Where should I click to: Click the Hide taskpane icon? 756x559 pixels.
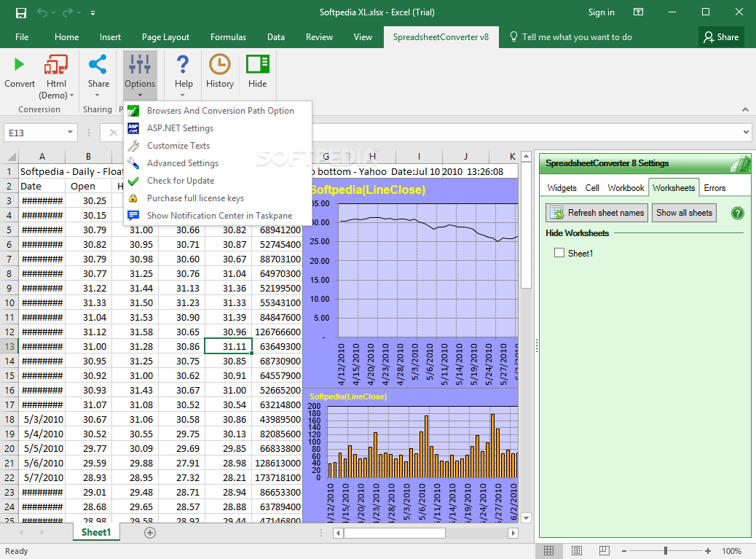pyautogui.click(x=258, y=64)
